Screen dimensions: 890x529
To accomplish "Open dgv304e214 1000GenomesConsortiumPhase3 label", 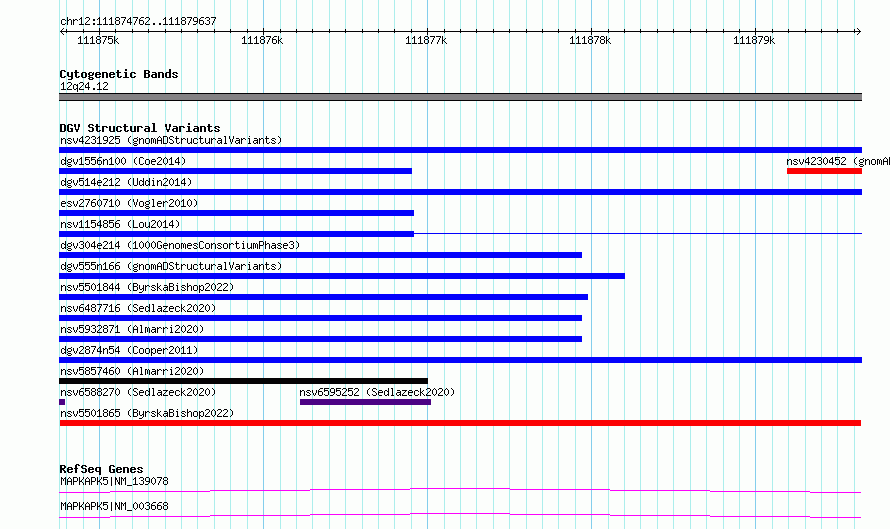I will click(180, 245).
